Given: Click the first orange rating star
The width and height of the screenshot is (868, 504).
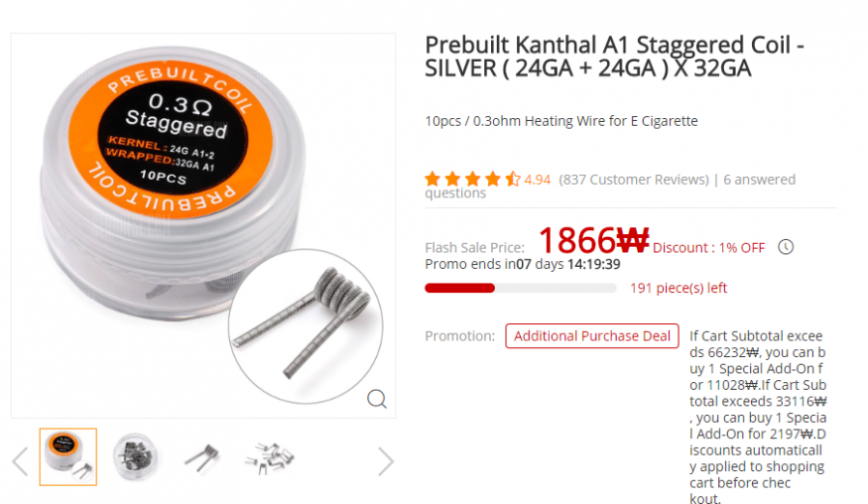Looking at the screenshot, I should (x=433, y=179).
